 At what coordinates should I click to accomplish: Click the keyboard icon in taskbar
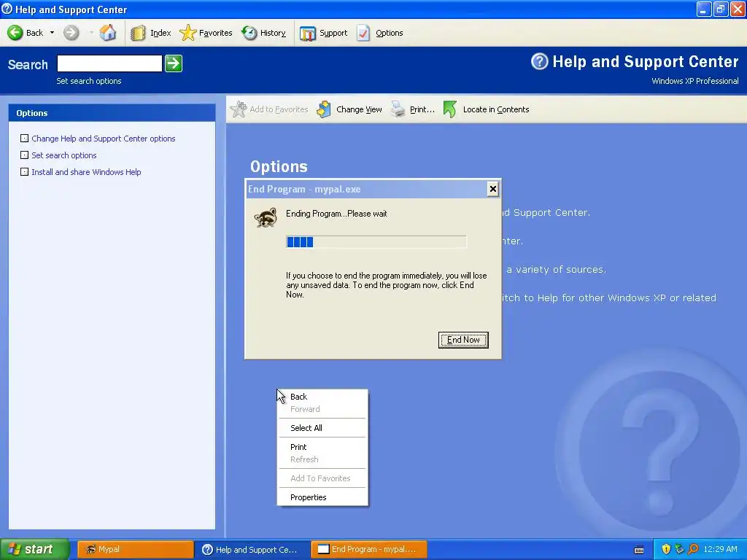pyautogui.click(x=639, y=550)
